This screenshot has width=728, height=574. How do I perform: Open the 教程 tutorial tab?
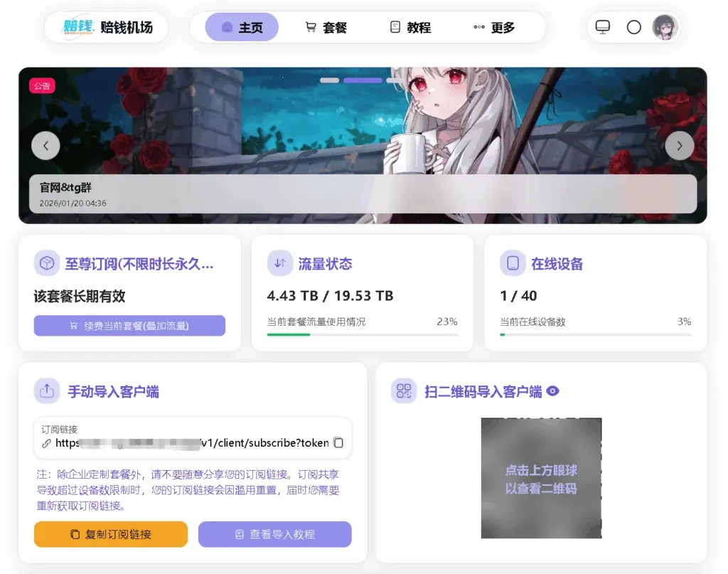click(x=410, y=28)
